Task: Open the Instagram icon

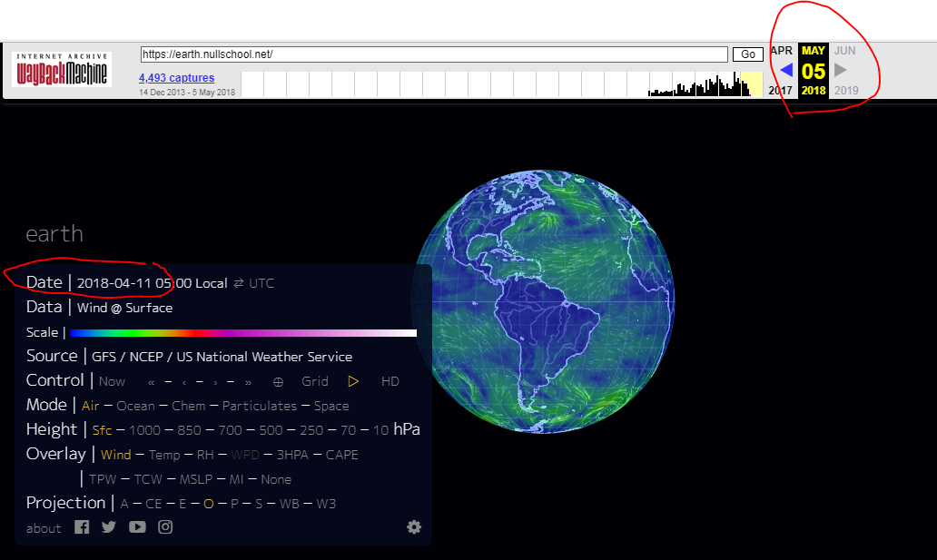Action: coord(165,527)
